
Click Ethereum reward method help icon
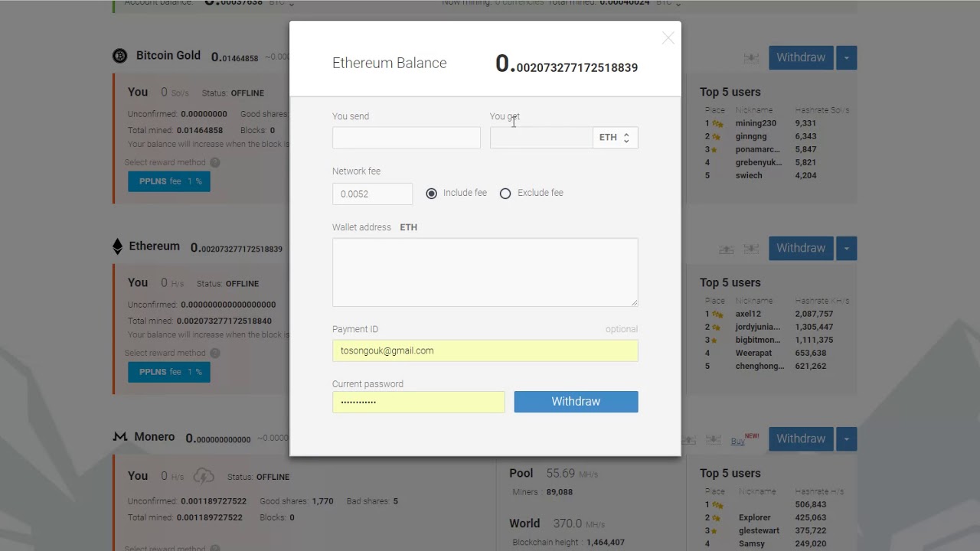[x=215, y=353]
